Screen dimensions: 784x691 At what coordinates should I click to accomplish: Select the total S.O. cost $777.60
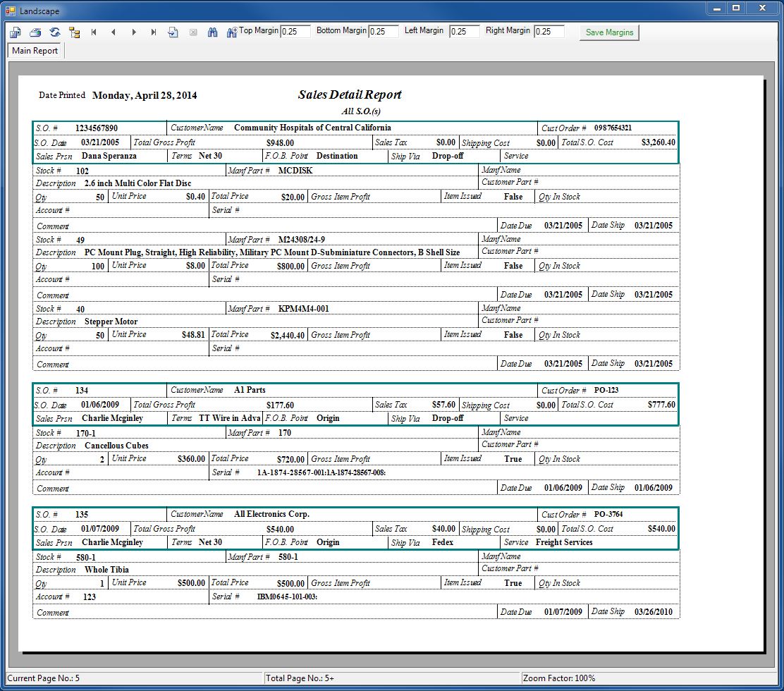click(661, 405)
